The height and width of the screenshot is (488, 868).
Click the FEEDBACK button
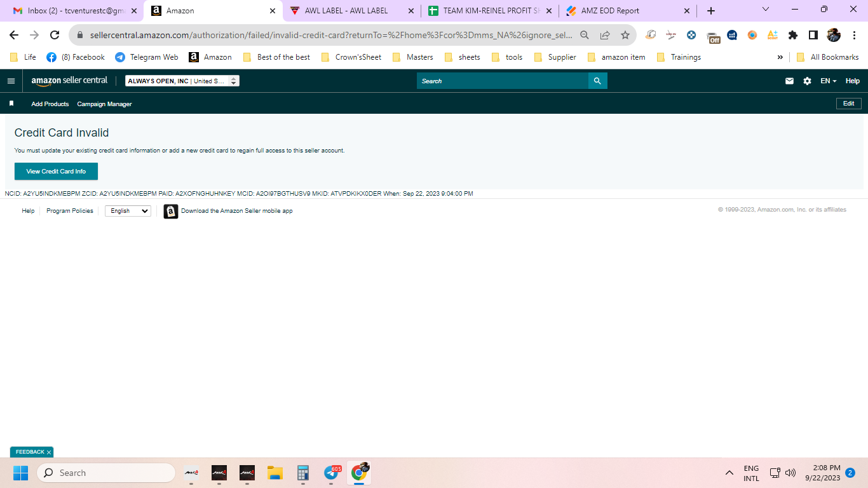[x=30, y=452]
